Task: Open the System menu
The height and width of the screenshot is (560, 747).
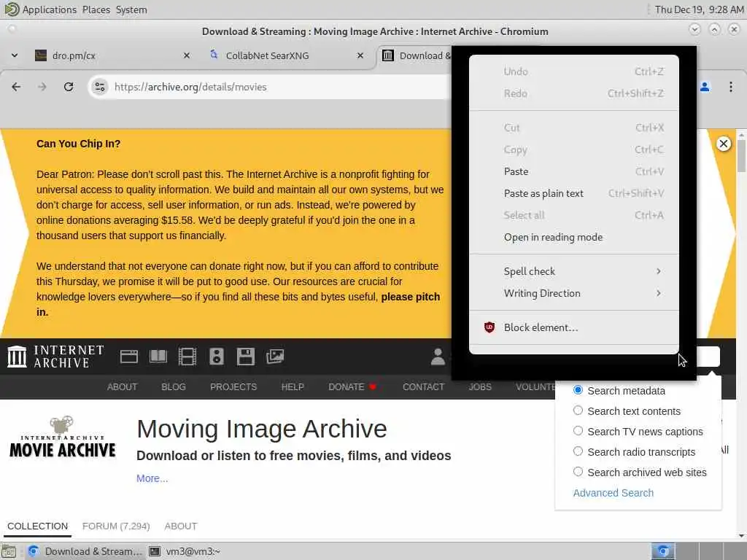Action: coord(131,9)
